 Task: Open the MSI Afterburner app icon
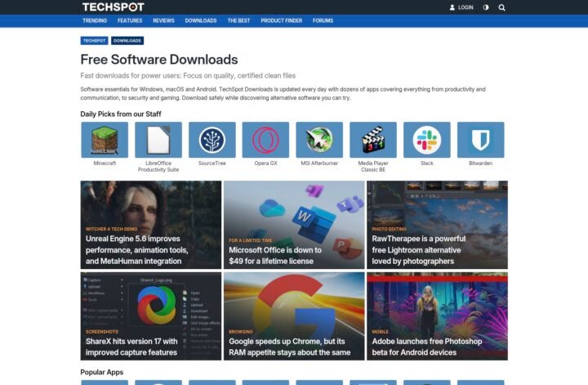[319, 140]
